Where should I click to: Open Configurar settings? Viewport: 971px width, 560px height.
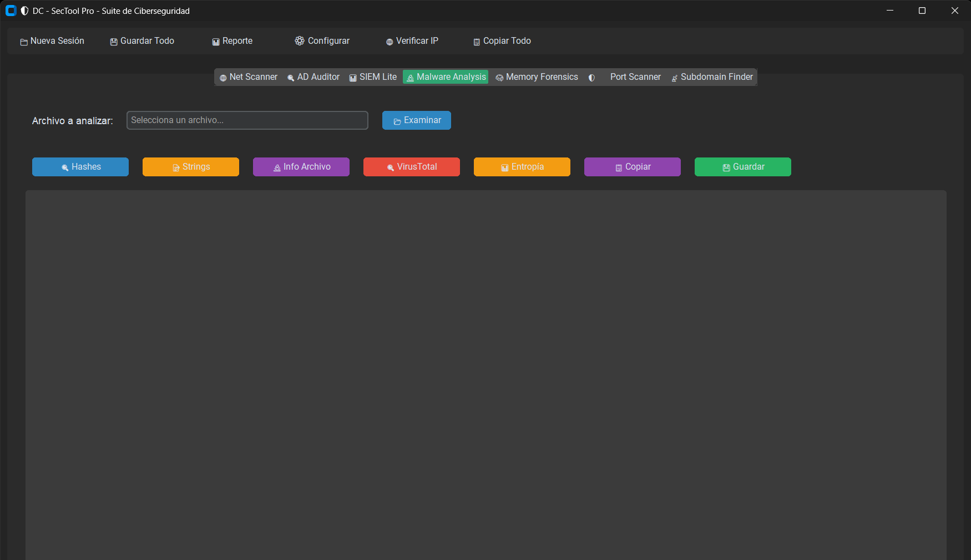click(x=322, y=41)
